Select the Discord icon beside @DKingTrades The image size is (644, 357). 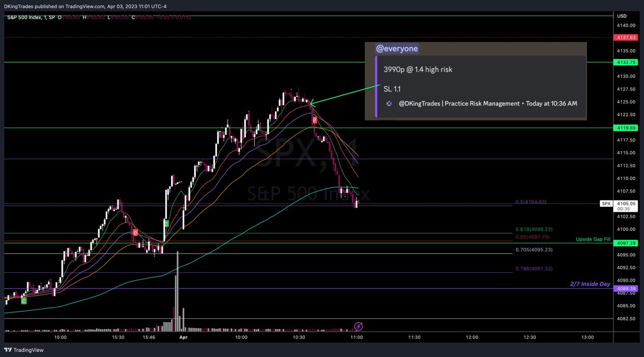pos(389,103)
